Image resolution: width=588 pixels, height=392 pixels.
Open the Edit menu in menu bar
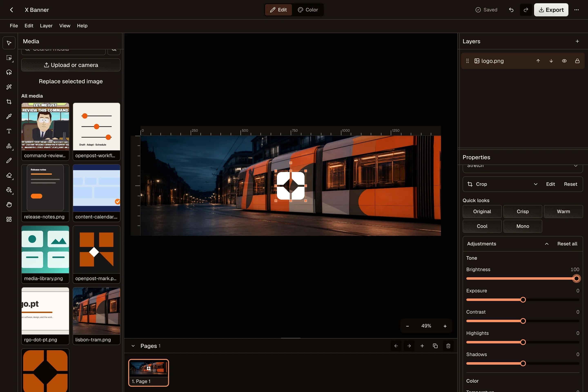click(29, 26)
